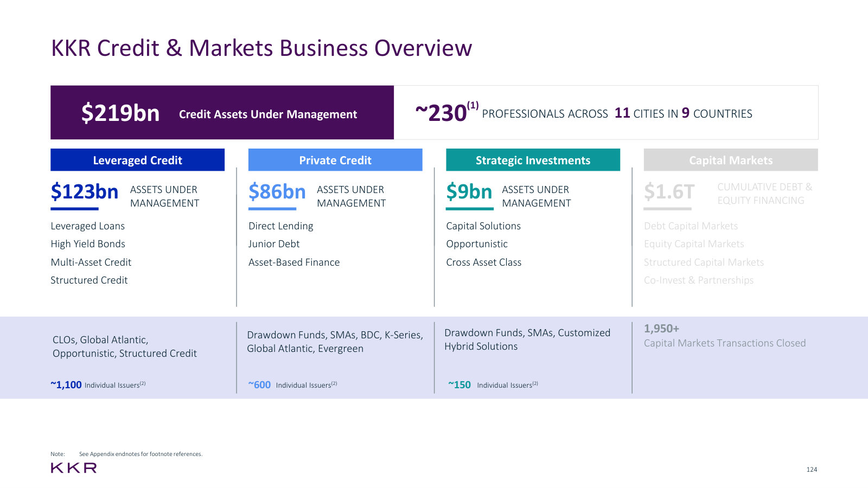Click 'Credit Assets Under Management' label
This screenshot has width=868, height=488.
(x=268, y=114)
